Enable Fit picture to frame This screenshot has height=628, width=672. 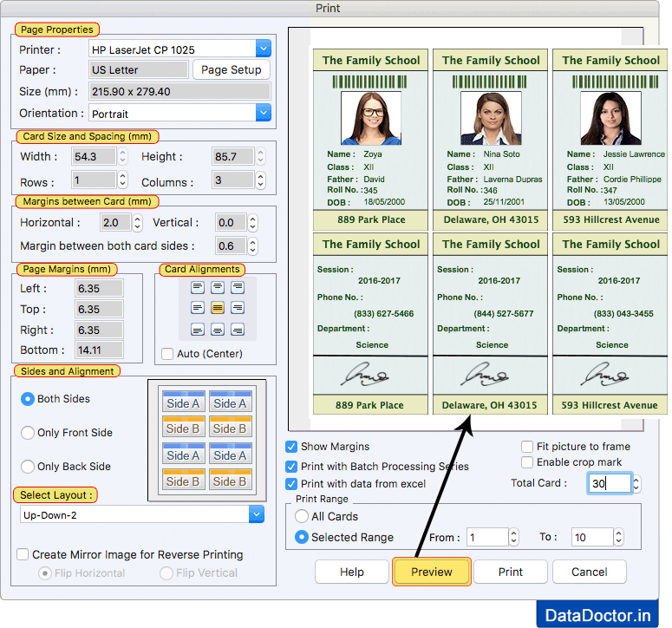(527, 447)
